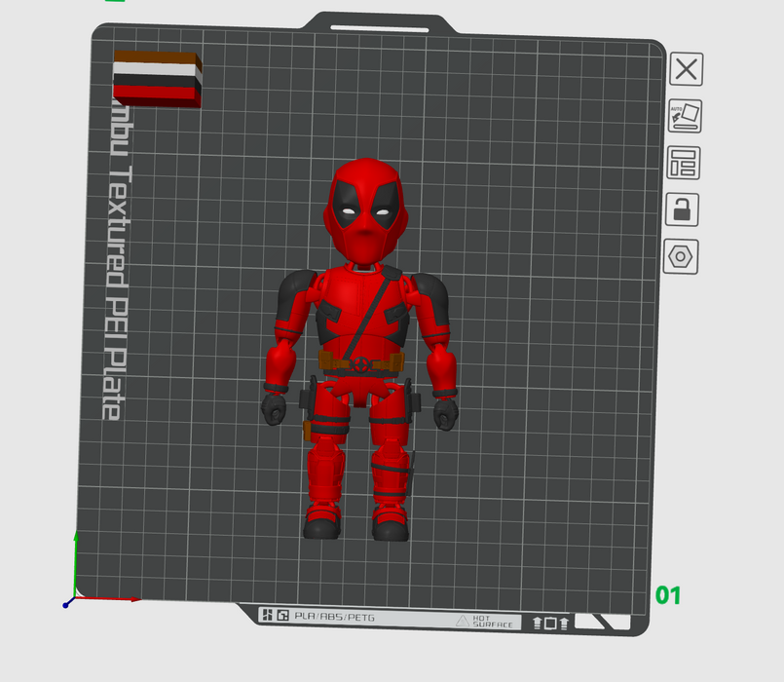Click the up-arrows icon on plate's bottom strip
Image resolution: width=784 pixels, height=682 pixels.
click(549, 623)
